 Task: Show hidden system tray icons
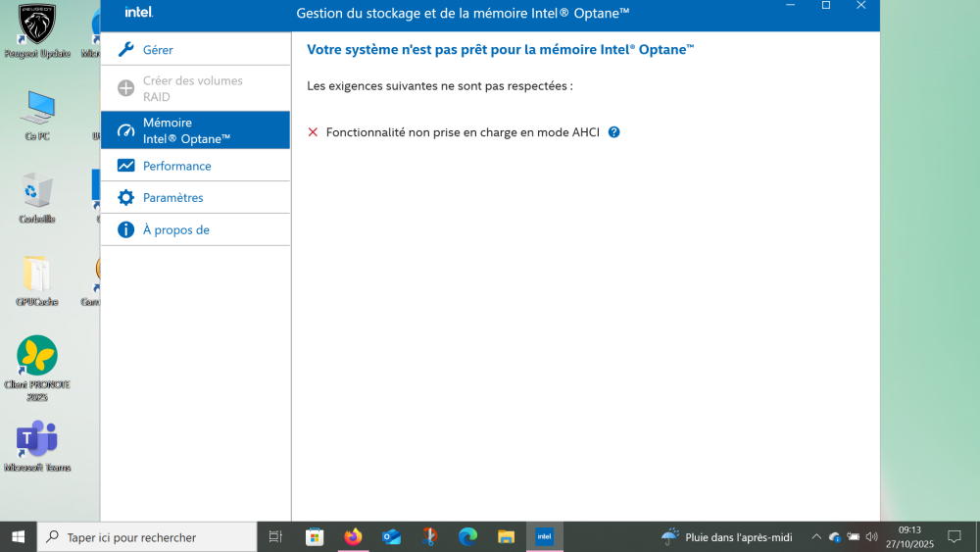click(816, 537)
